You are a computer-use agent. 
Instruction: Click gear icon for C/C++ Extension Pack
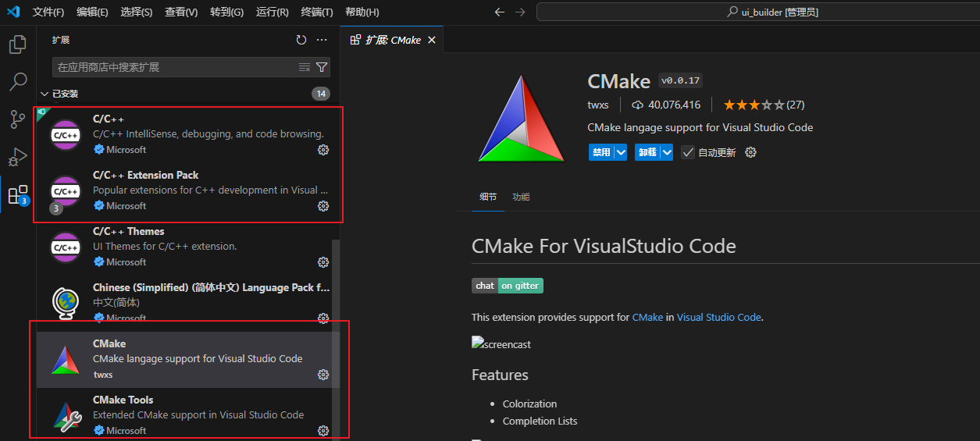323,206
